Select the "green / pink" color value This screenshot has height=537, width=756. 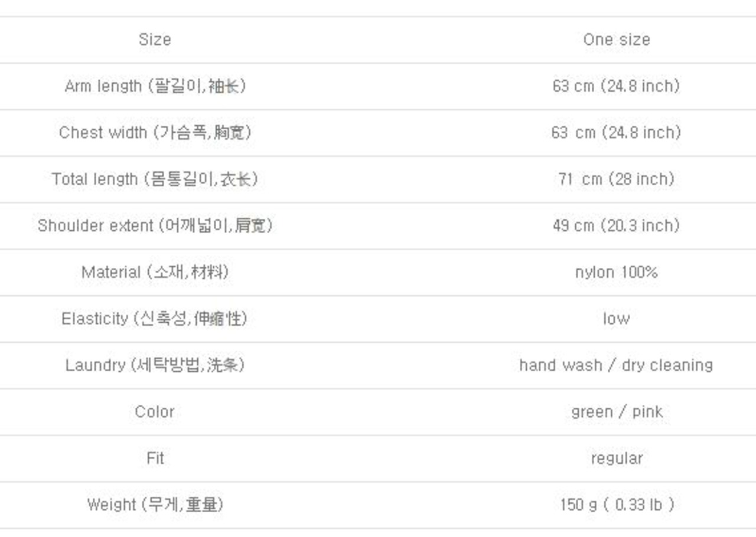(x=616, y=411)
